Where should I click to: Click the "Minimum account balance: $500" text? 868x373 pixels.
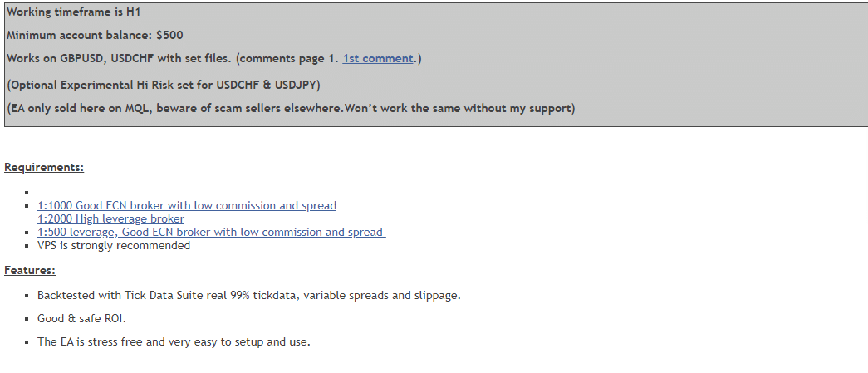(x=94, y=35)
